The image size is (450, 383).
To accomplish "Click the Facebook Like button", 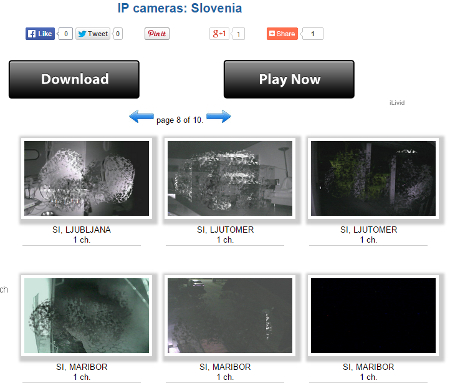I will point(40,34).
